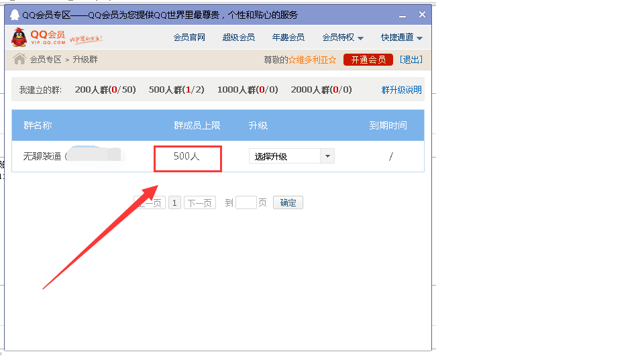Click the 1000人群(0/0) count

coord(248,89)
